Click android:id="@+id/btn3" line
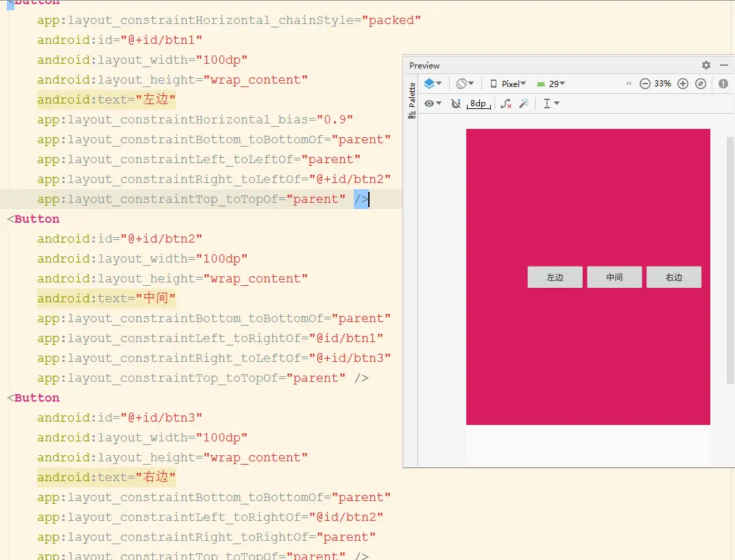The width and height of the screenshot is (735, 560). [x=119, y=417]
